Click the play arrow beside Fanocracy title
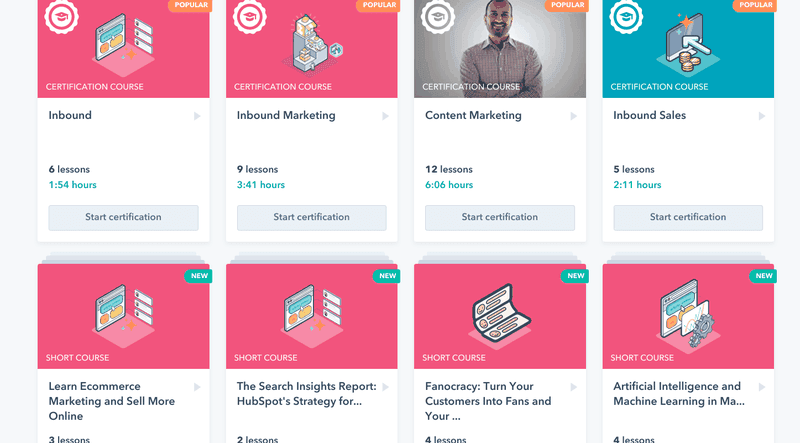This screenshot has width=800, height=443. [573, 387]
